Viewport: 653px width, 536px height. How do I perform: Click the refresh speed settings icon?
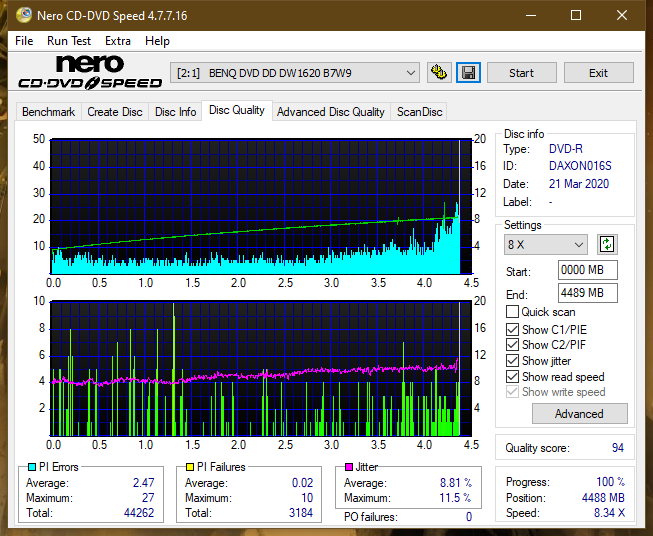[x=607, y=244]
